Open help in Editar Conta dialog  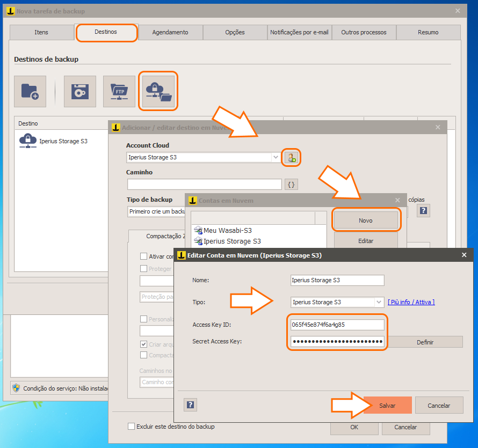tap(191, 405)
